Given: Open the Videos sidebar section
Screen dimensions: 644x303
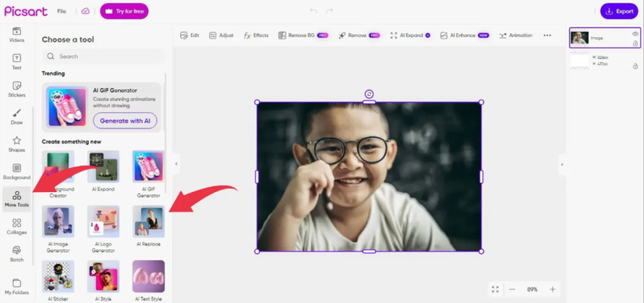Looking at the screenshot, I should 17,35.
